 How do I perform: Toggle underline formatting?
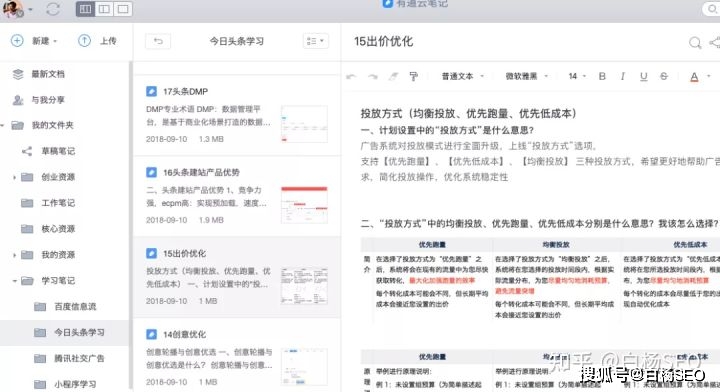(644, 76)
